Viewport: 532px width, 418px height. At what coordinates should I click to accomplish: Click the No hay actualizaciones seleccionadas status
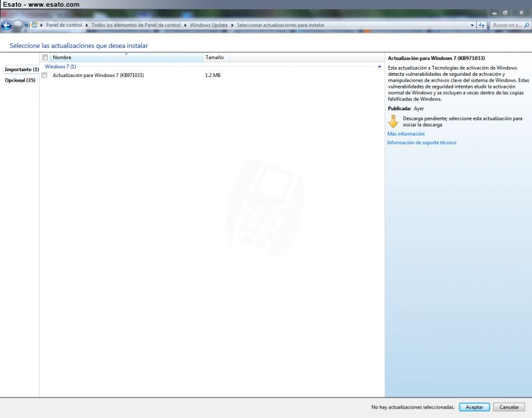(412, 407)
